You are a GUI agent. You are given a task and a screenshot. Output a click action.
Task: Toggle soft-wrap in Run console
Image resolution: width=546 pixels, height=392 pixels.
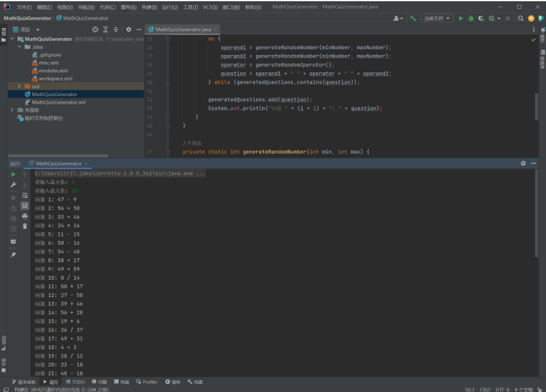tap(25, 195)
